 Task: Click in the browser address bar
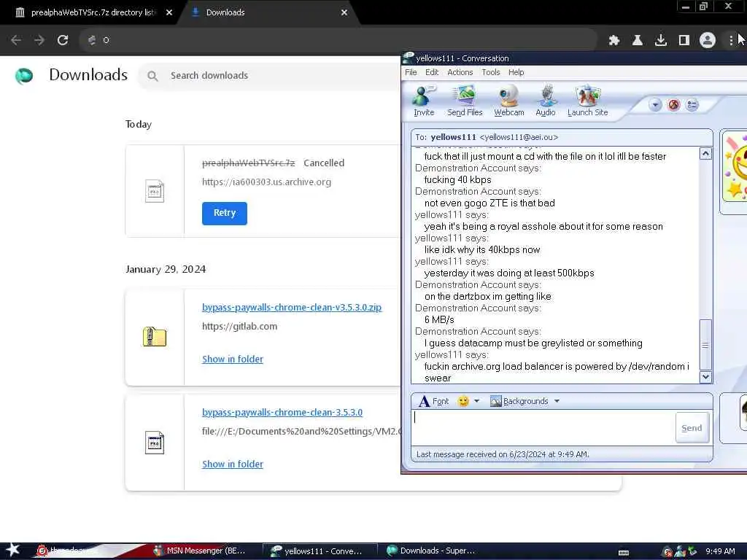pyautogui.click(x=338, y=40)
